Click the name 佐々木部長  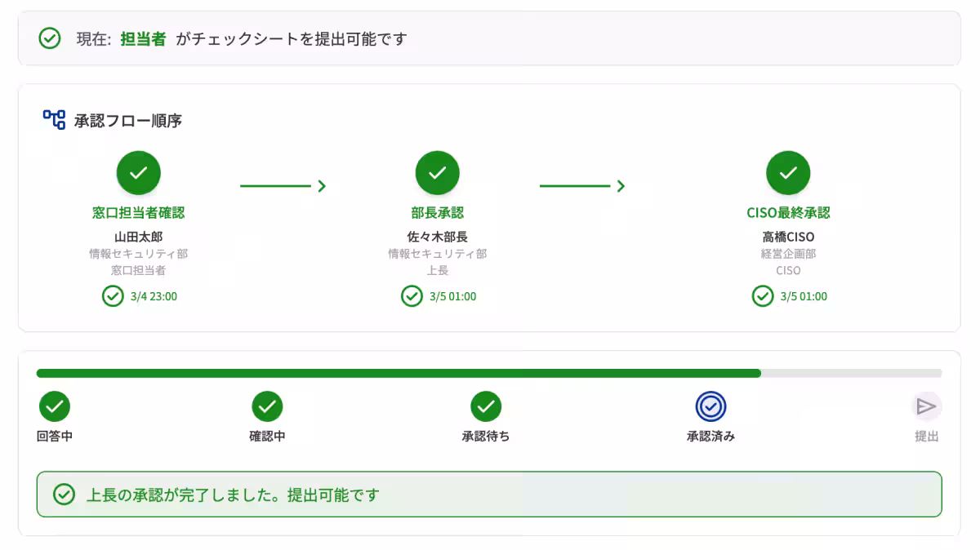point(438,237)
